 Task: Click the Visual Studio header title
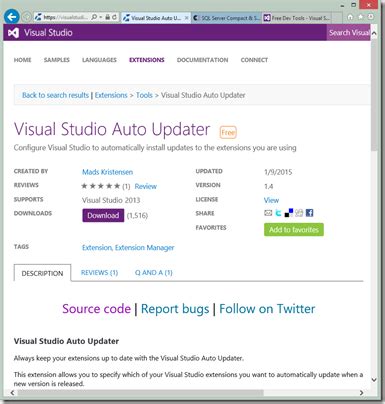point(48,33)
